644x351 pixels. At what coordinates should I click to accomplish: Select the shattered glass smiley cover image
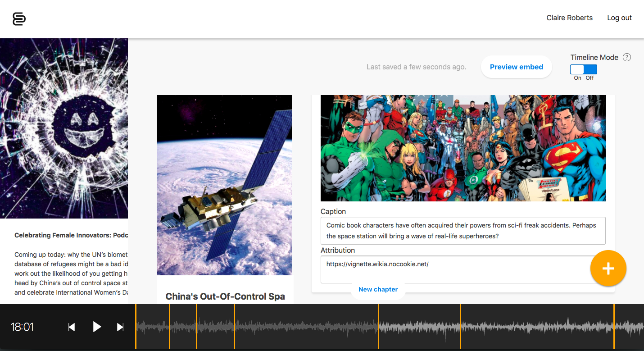click(x=64, y=128)
